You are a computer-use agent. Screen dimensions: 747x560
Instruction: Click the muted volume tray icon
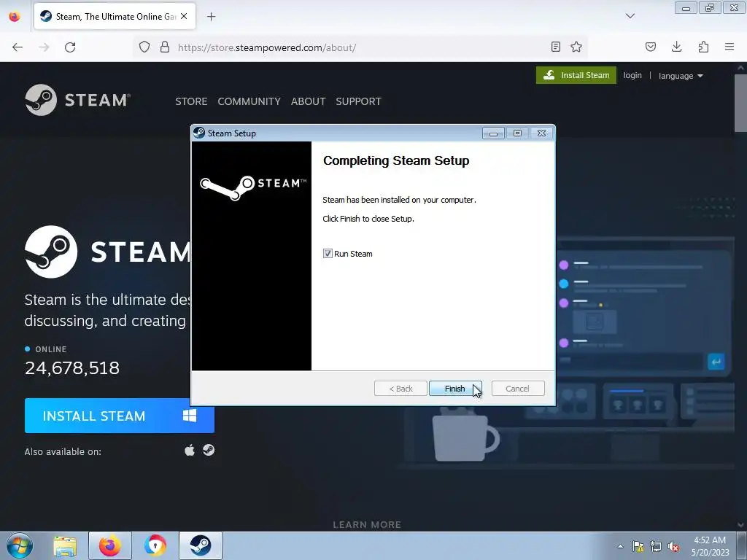(673, 547)
